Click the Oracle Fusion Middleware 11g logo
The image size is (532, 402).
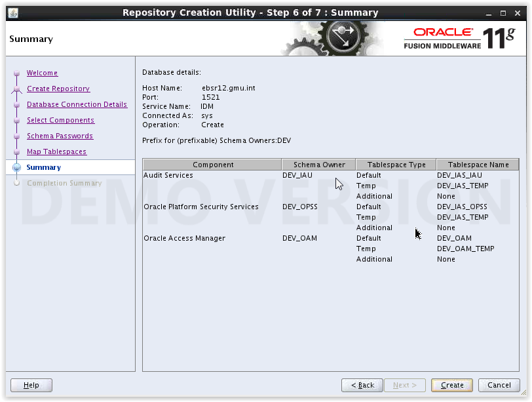click(x=459, y=39)
